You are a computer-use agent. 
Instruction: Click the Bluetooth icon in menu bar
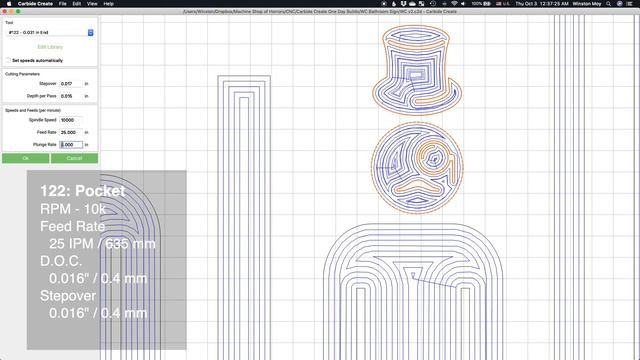[444, 3]
